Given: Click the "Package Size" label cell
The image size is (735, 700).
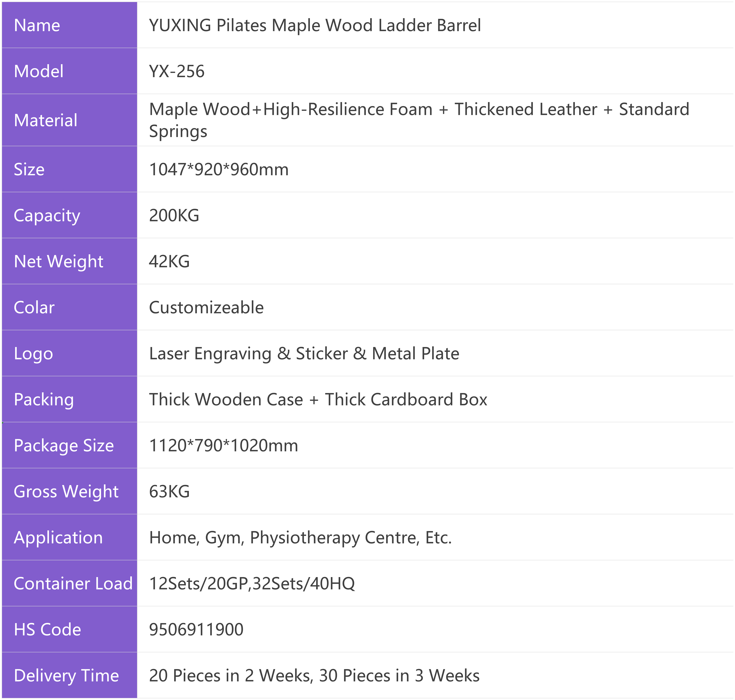Looking at the screenshot, I should 69,445.
